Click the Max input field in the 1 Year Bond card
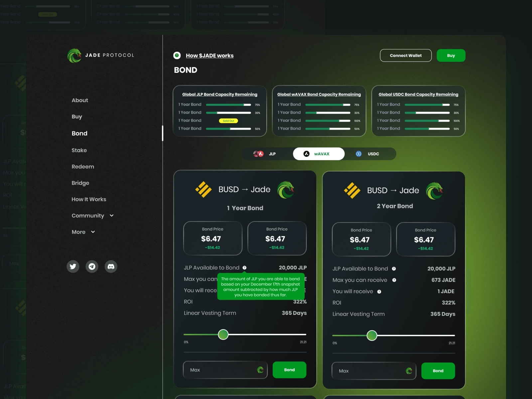The image size is (532, 399). tap(225, 370)
